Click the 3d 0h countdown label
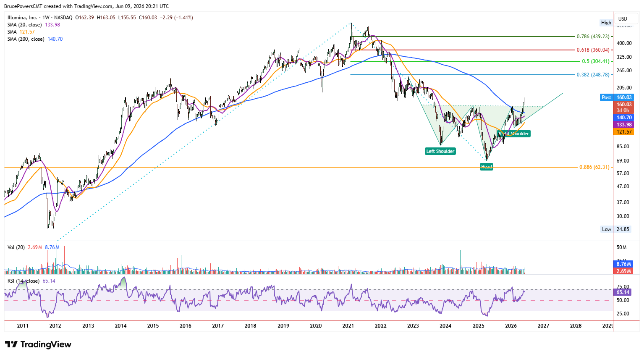644x357 pixels. (623, 110)
